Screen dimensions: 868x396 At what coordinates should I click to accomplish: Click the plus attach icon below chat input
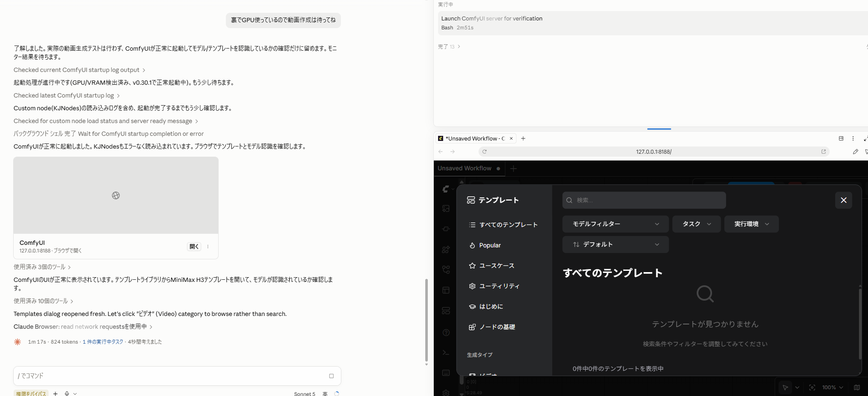pos(55,393)
